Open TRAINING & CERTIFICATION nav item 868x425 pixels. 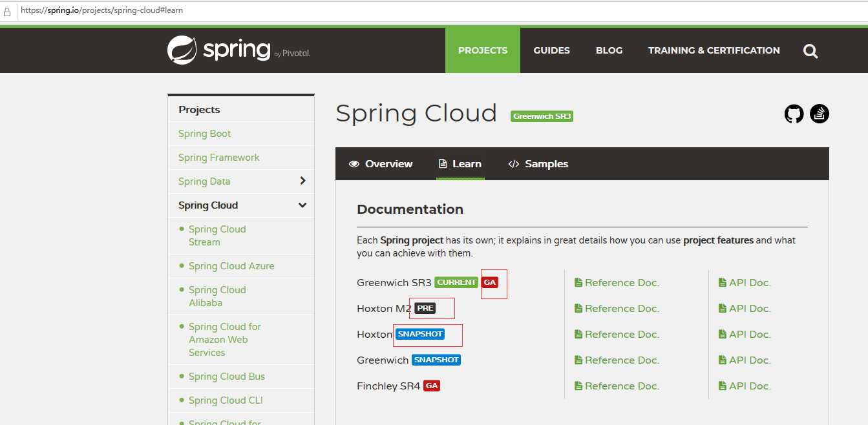[714, 50]
